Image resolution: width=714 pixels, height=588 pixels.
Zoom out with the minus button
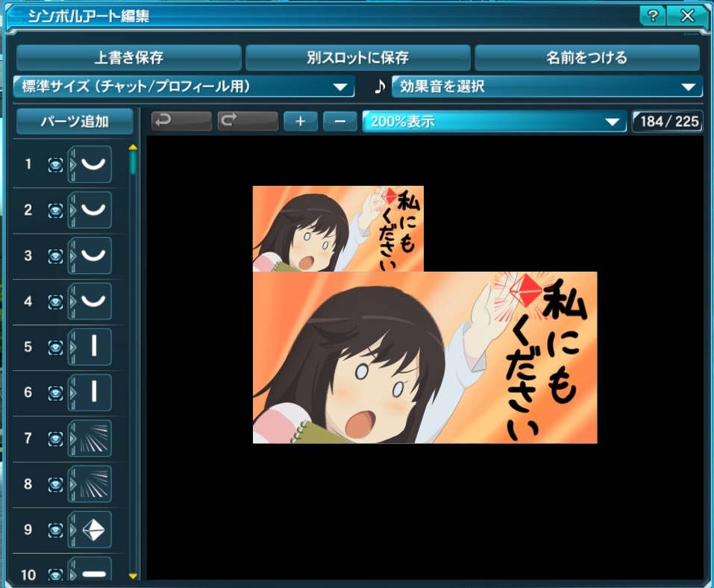[x=339, y=121]
